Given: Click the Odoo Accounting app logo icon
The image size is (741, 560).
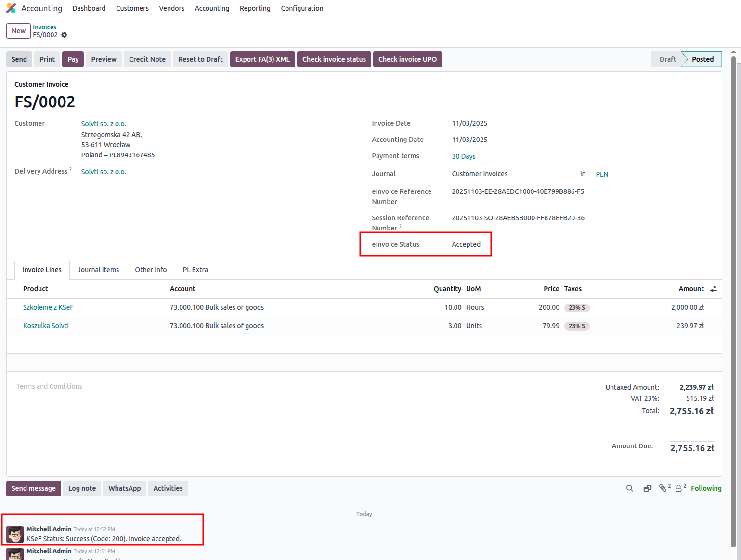Looking at the screenshot, I should [x=11, y=8].
